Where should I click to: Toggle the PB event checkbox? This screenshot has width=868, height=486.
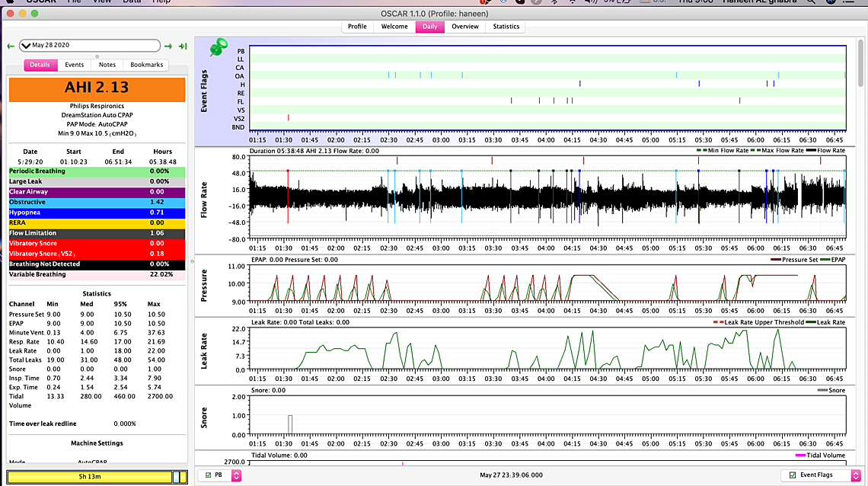[x=209, y=475]
